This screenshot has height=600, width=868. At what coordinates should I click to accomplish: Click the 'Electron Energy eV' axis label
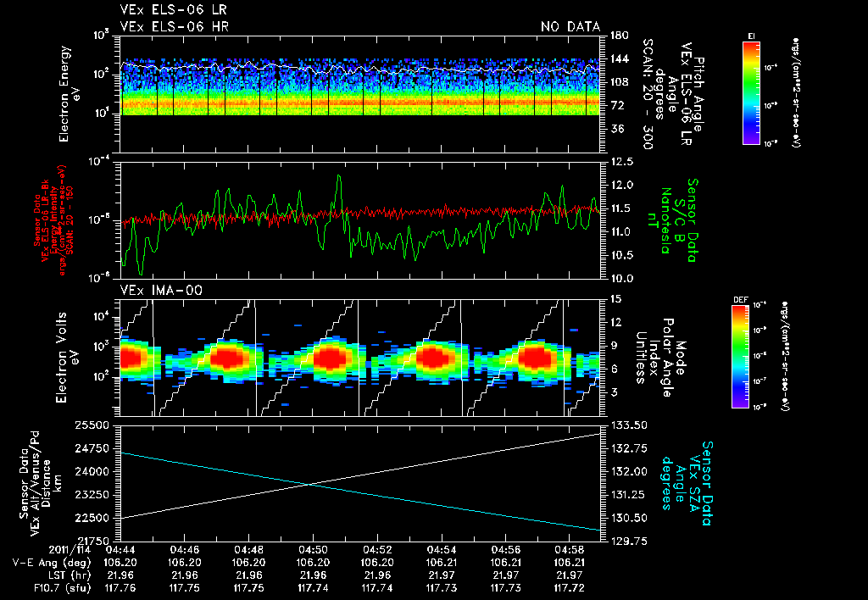click(x=69, y=94)
